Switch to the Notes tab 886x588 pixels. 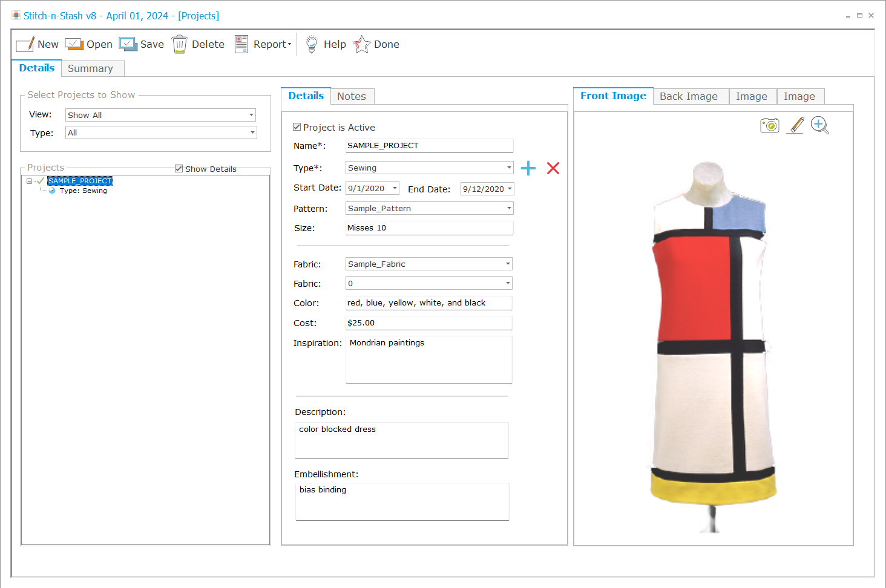coord(352,96)
